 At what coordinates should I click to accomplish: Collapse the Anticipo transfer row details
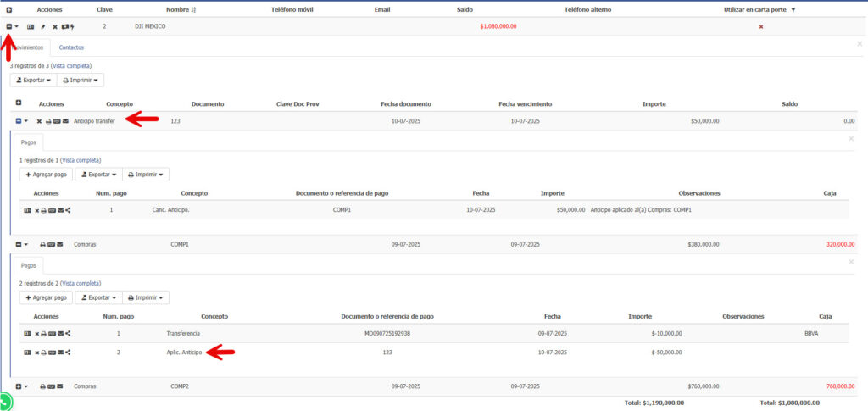[x=19, y=121]
